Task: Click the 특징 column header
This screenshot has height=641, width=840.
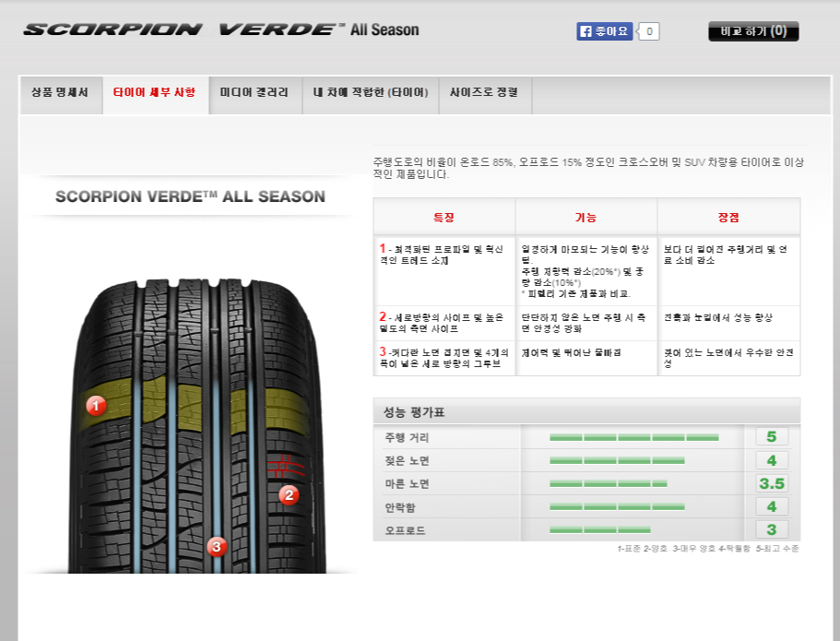Action: coord(444,217)
